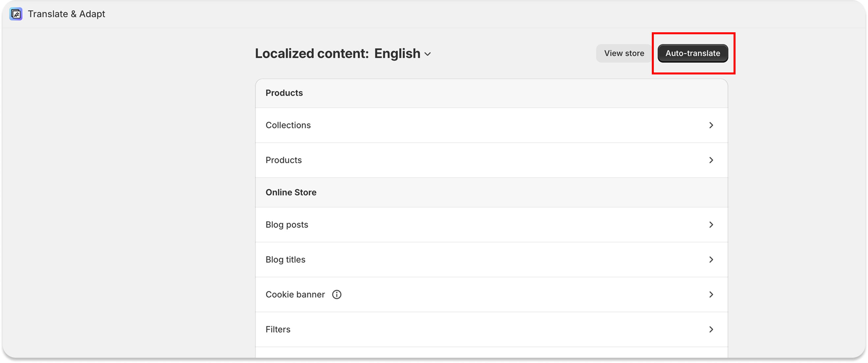Click the Localized content heading
The width and height of the screenshot is (868, 363).
point(312,54)
